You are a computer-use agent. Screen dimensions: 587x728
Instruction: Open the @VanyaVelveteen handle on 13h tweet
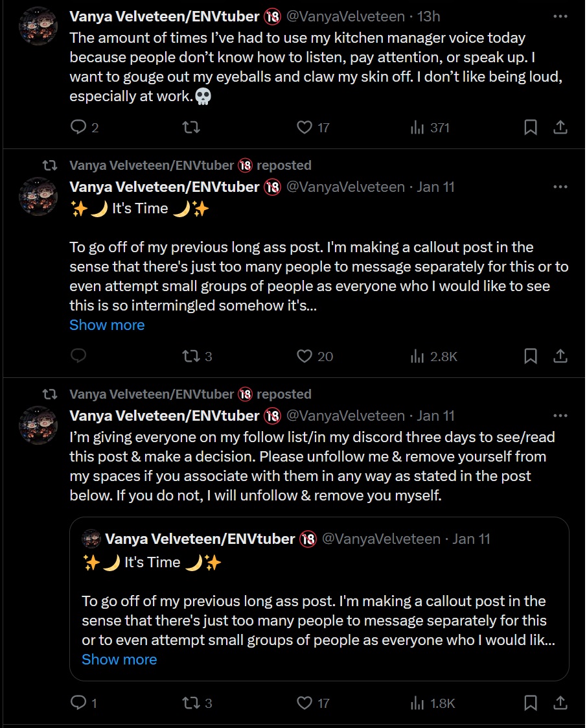click(x=345, y=16)
